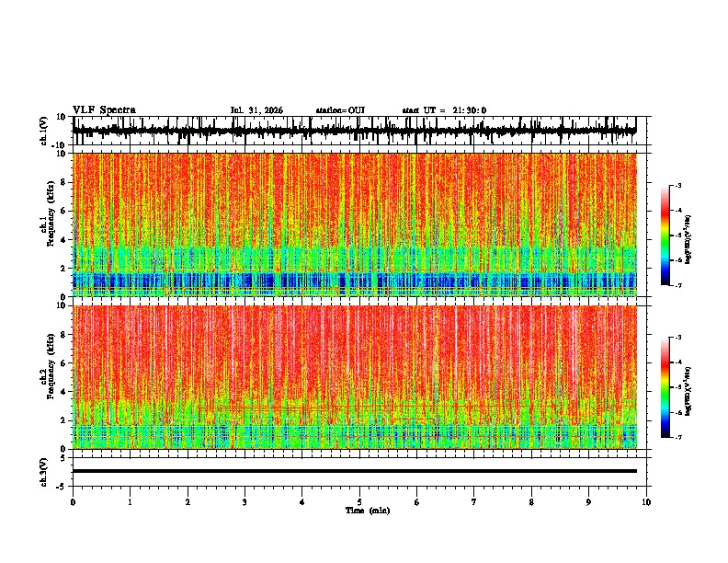Click the 8 kHz tick on ch.1 spectrogram

[64, 182]
